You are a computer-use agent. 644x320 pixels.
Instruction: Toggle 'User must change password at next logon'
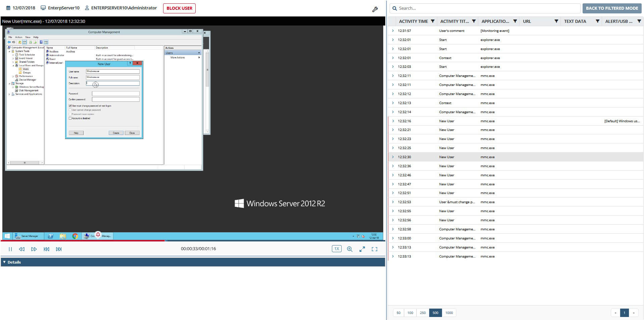(x=70, y=106)
